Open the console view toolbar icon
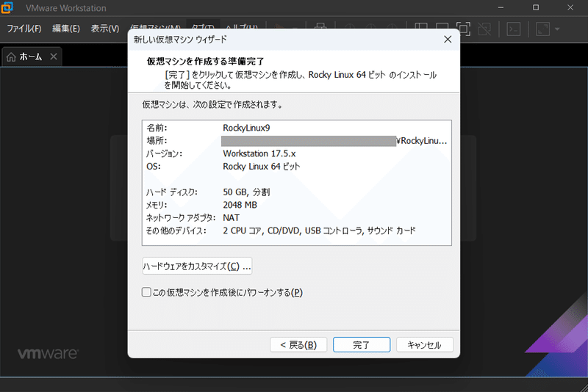This screenshot has width=588, height=392. pos(513,29)
